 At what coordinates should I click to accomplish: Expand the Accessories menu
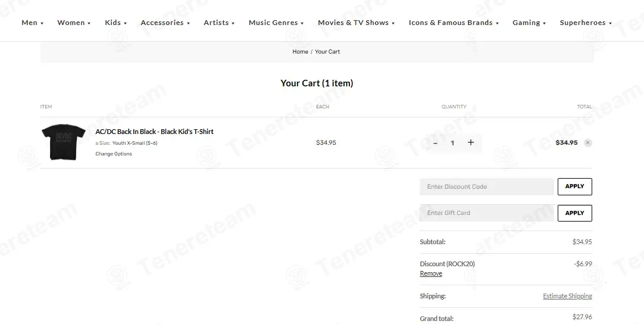click(x=165, y=23)
